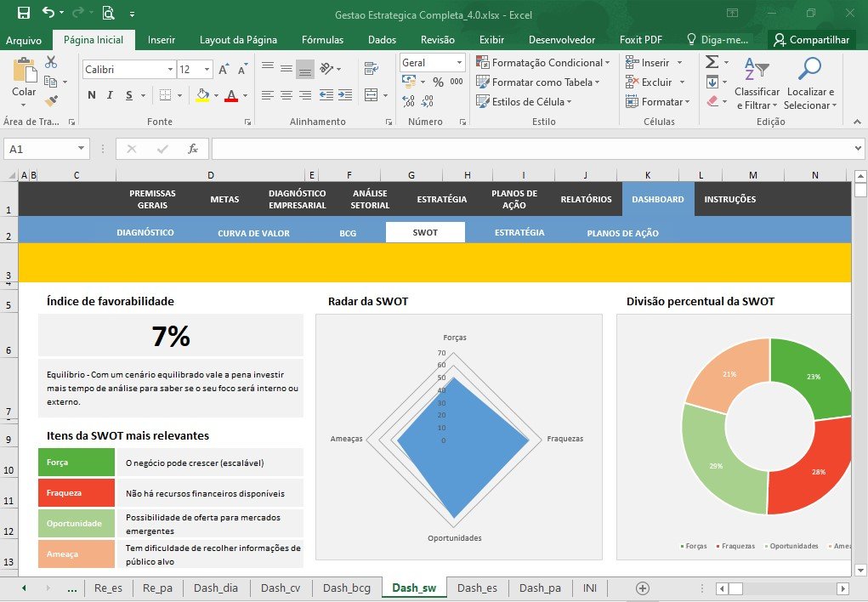
Task: Open the Calibri font name dropdown
Action: [x=170, y=69]
